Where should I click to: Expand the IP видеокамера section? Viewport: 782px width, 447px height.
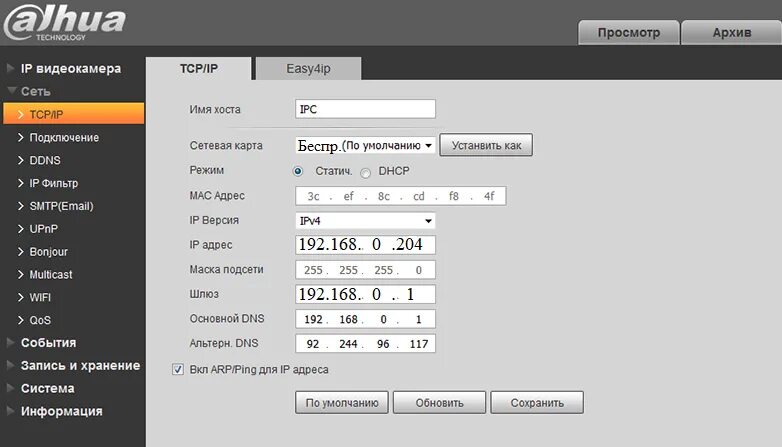click(70, 68)
